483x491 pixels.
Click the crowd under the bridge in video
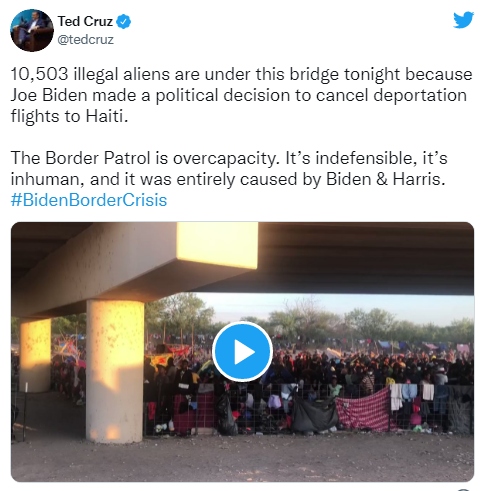(308, 367)
